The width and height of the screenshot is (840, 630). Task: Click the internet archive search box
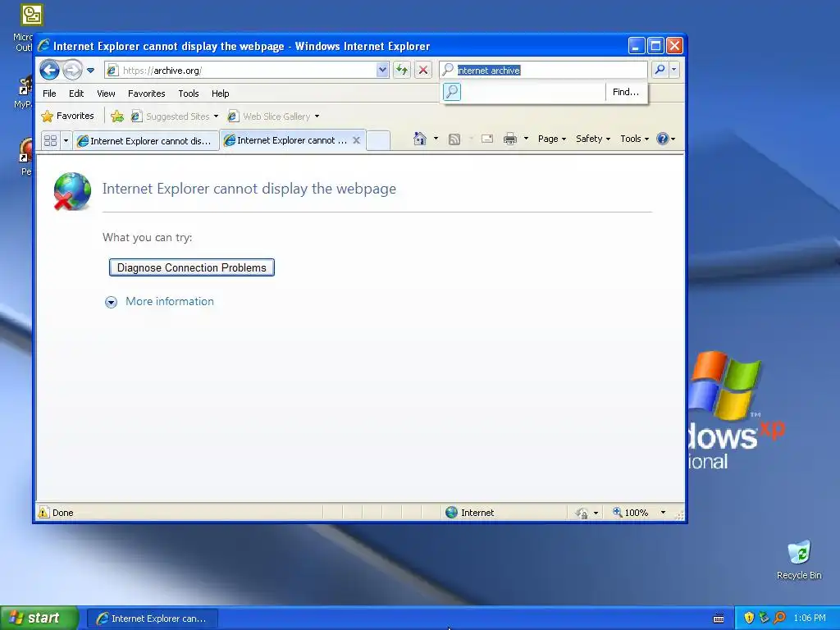point(543,71)
